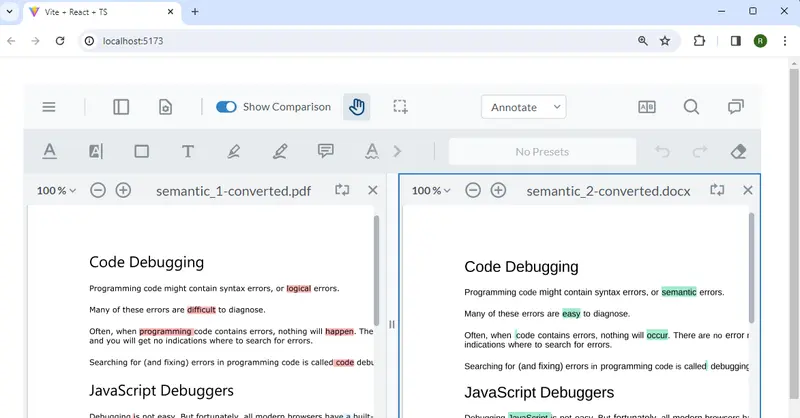This screenshot has height=418, width=800.
Task: Select the marquee selection tool
Action: (x=401, y=107)
